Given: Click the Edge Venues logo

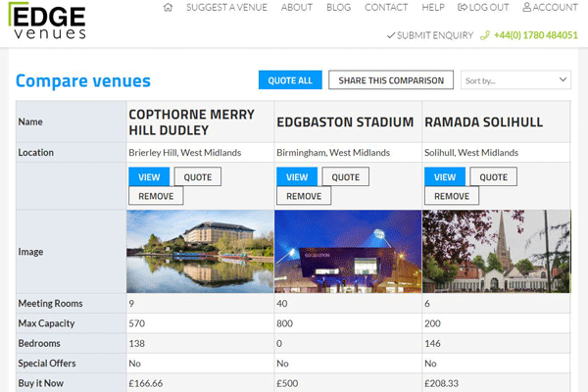Looking at the screenshot, I should coord(47,21).
